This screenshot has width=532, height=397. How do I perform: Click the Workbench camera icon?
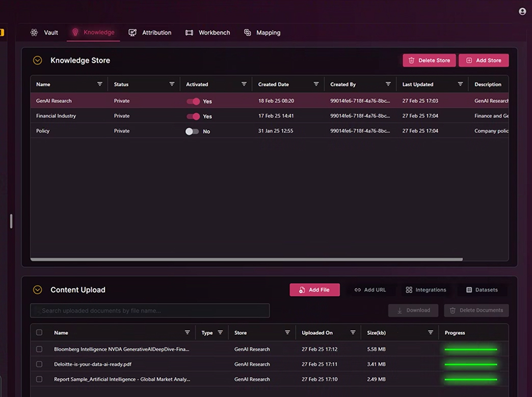click(x=189, y=32)
